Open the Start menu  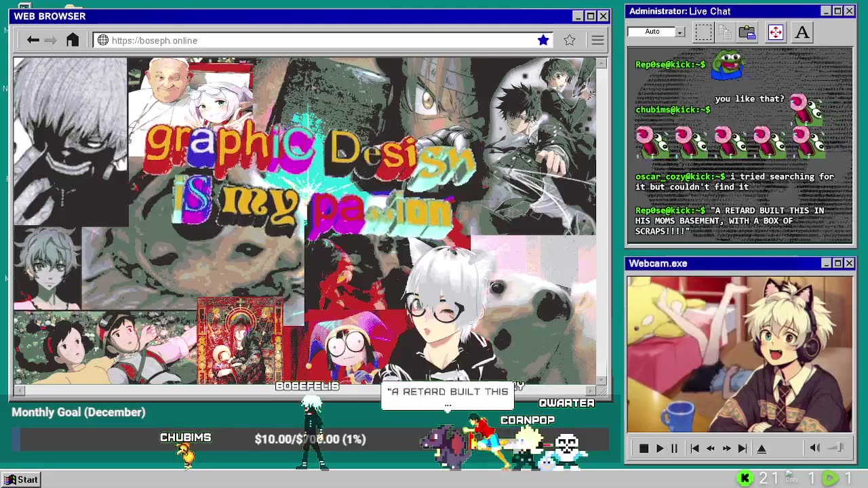(20, 479)
